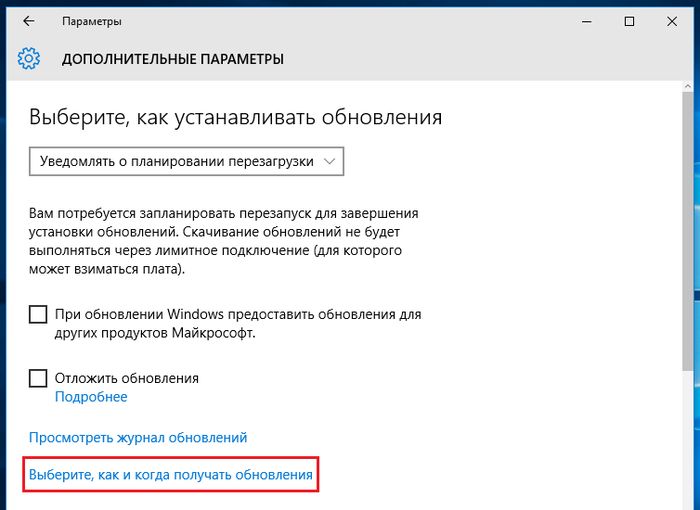The image size is (700, 510).
Task: Open the Подробнее link
Action: (x=91, y=397)
